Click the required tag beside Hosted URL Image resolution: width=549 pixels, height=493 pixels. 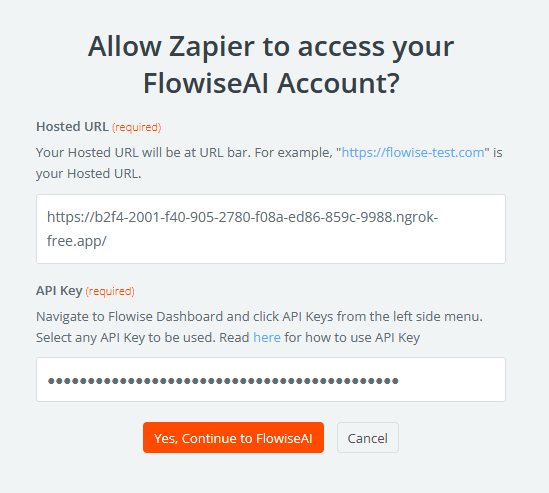(137, 127)
